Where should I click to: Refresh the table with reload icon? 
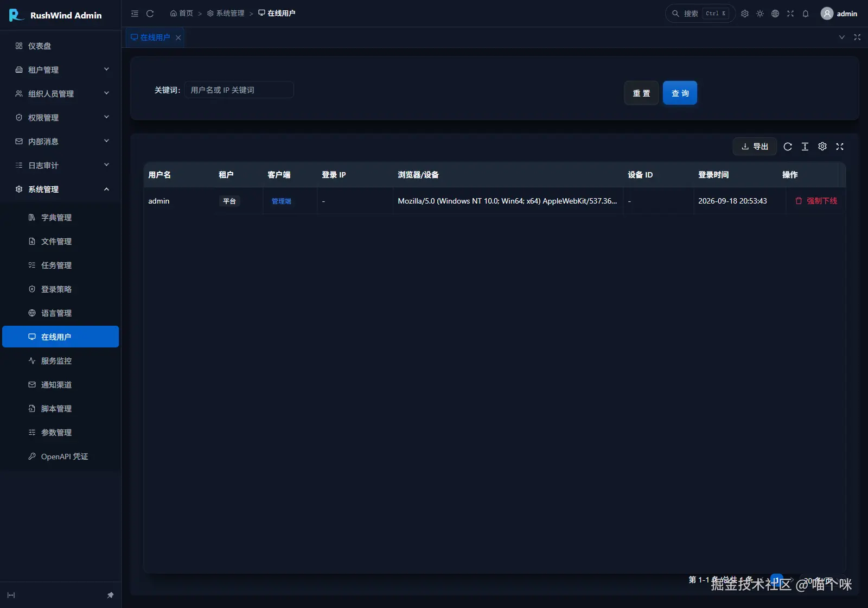[x=788, y=147]
